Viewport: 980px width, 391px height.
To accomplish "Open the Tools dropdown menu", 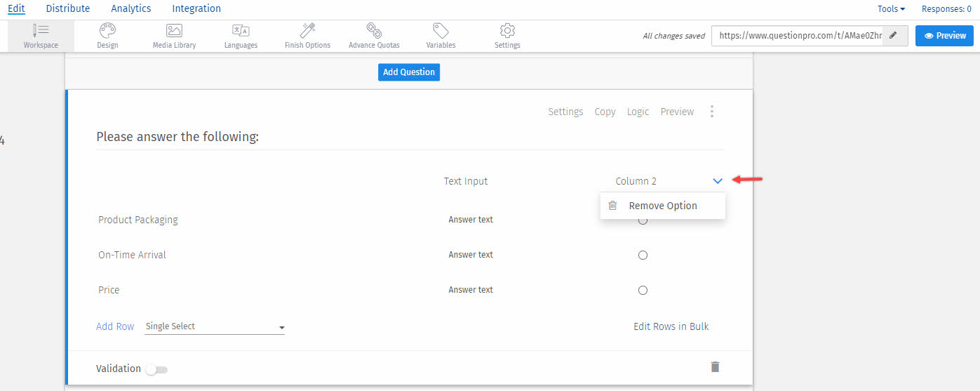I will click(891, 9).
